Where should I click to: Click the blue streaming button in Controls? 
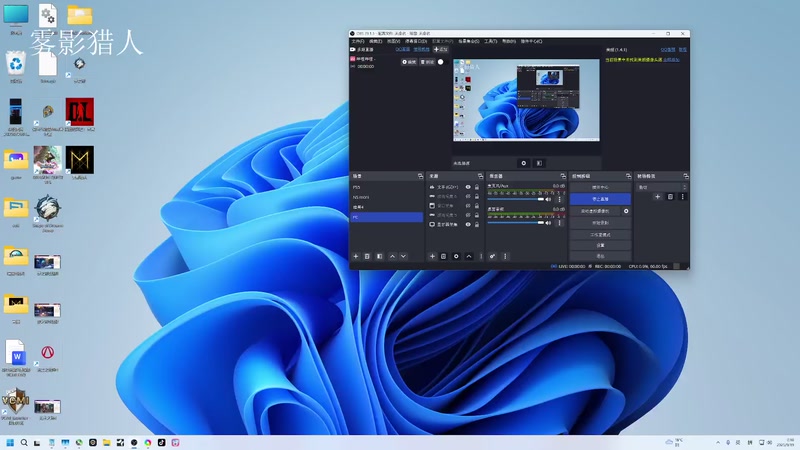[x=601, y=199]
